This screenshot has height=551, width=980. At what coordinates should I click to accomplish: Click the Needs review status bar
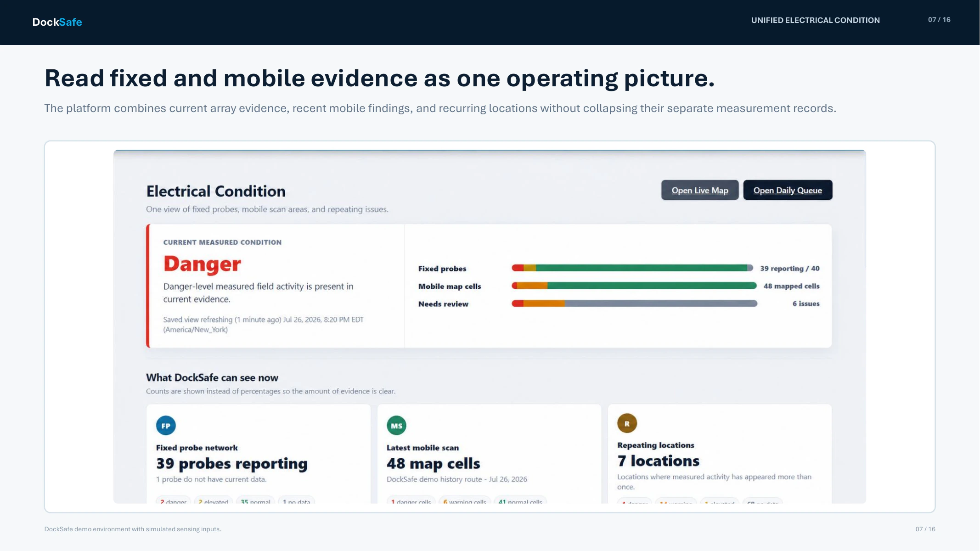pos(634,304)
